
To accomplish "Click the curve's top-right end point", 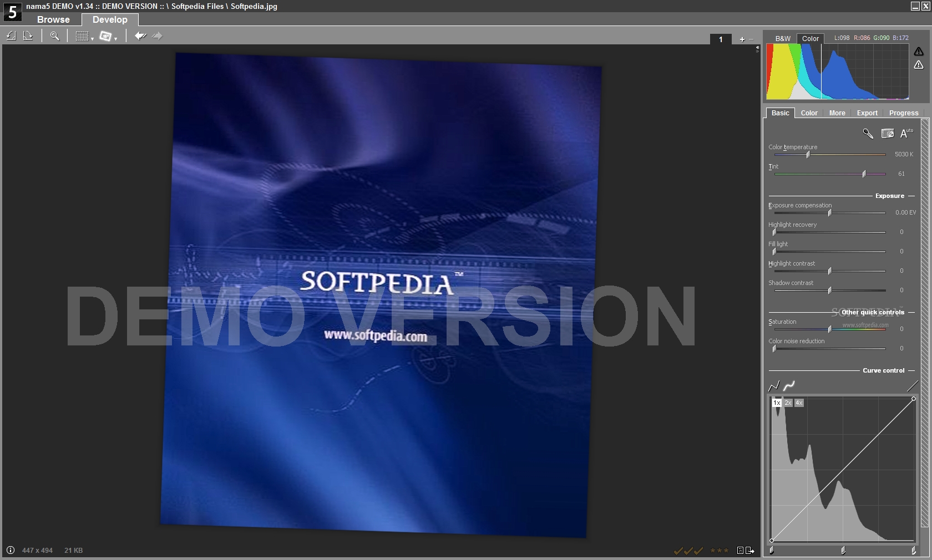I will tap(913, 399).
